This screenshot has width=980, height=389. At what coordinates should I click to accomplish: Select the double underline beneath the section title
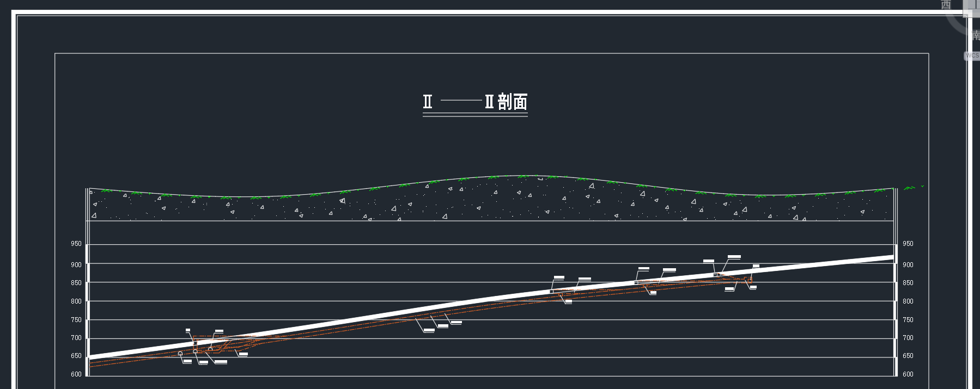pyautogui.click(x=475, y=115)
